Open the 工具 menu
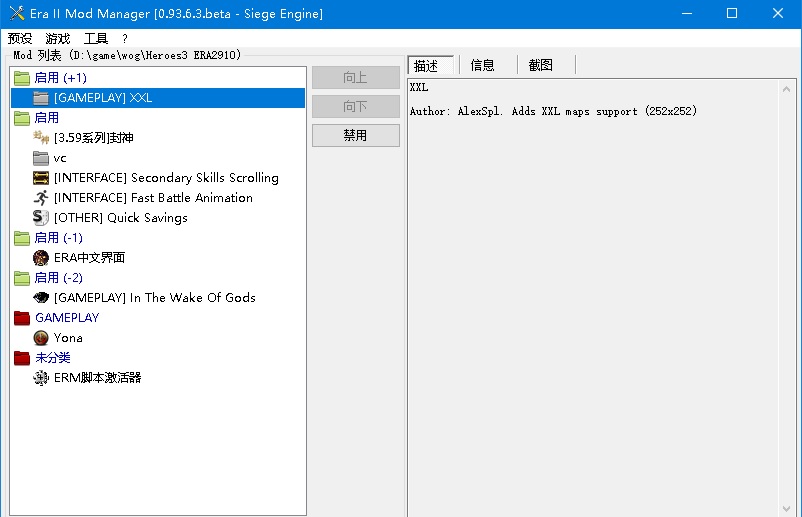The width and height of the screenshot is (802, 517). point(96,39)
